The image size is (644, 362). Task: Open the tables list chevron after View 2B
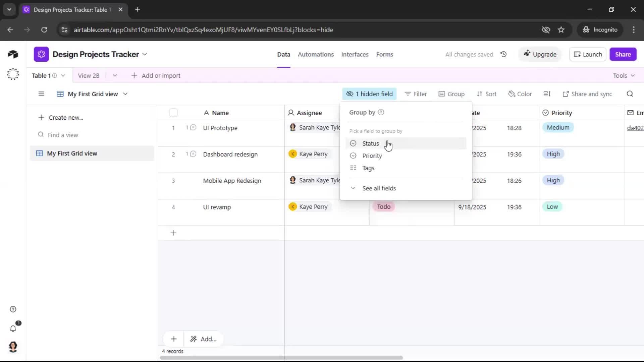pos(115,75)
